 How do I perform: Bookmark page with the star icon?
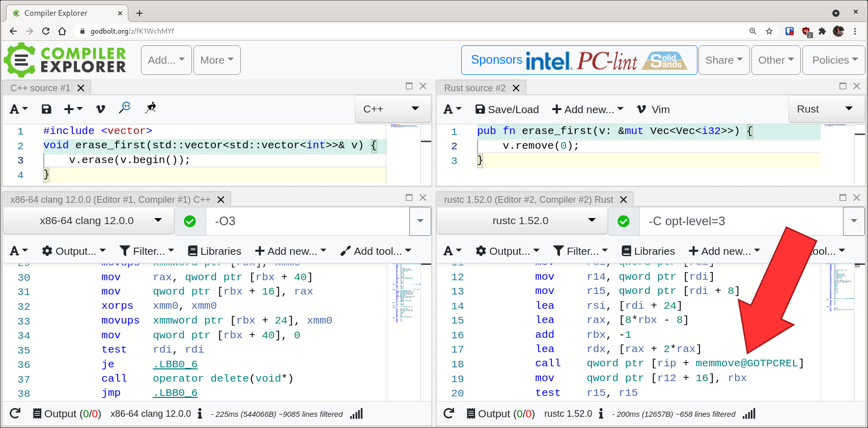point(769,31)
